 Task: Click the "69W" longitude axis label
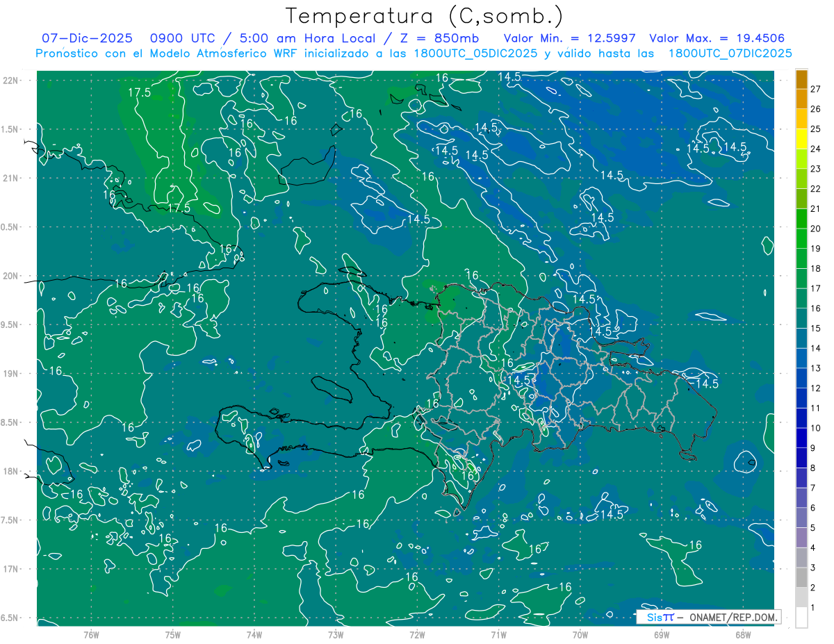[661, 635]
